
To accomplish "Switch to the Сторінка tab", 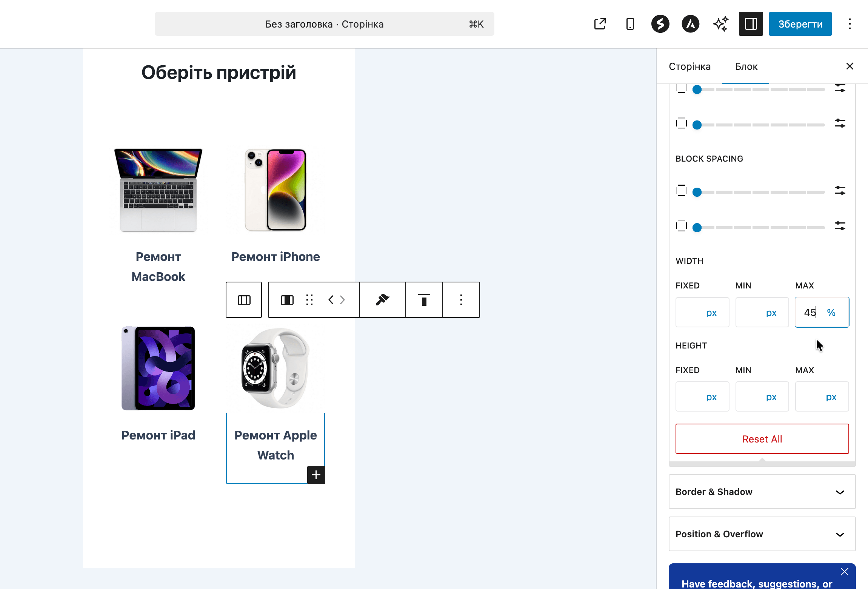I will pyautogui.click(x=690, y=66).
